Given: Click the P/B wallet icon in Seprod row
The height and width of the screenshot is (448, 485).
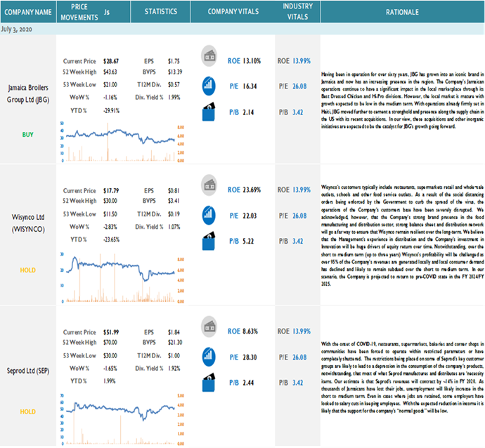Looking at the screenshot, I should 209,382.
